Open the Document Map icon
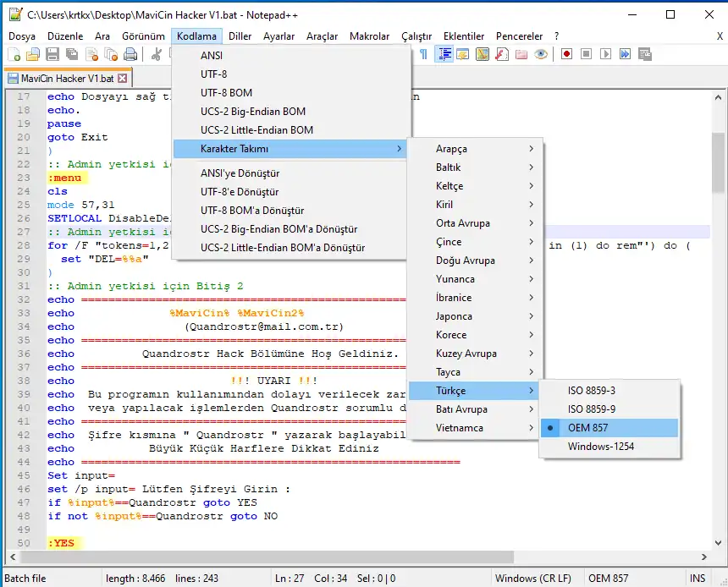The height and width of the screenshot is (587, 728). pos(483,54)
